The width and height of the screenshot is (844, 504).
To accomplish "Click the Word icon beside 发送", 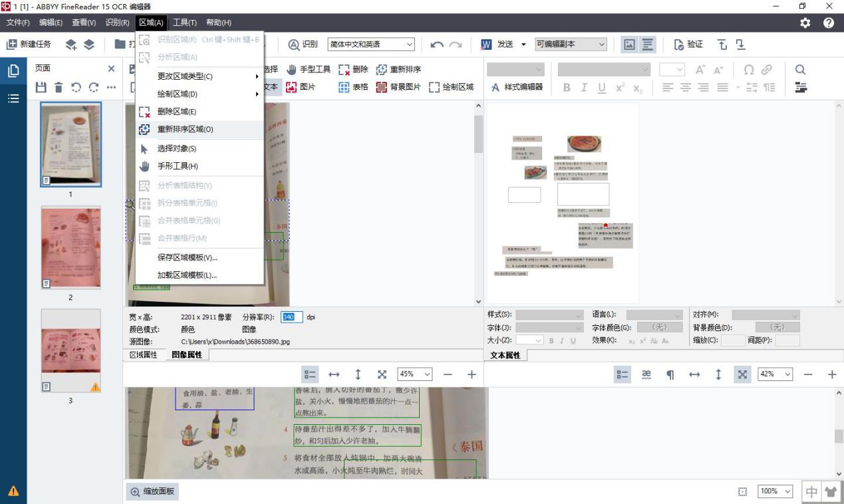I will pos(486,45).
